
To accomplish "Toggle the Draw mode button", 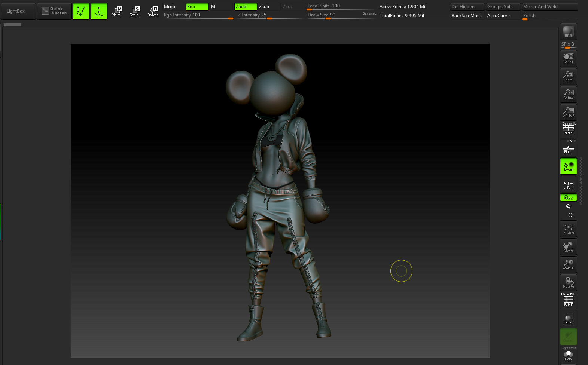I will tap(99, 11).
